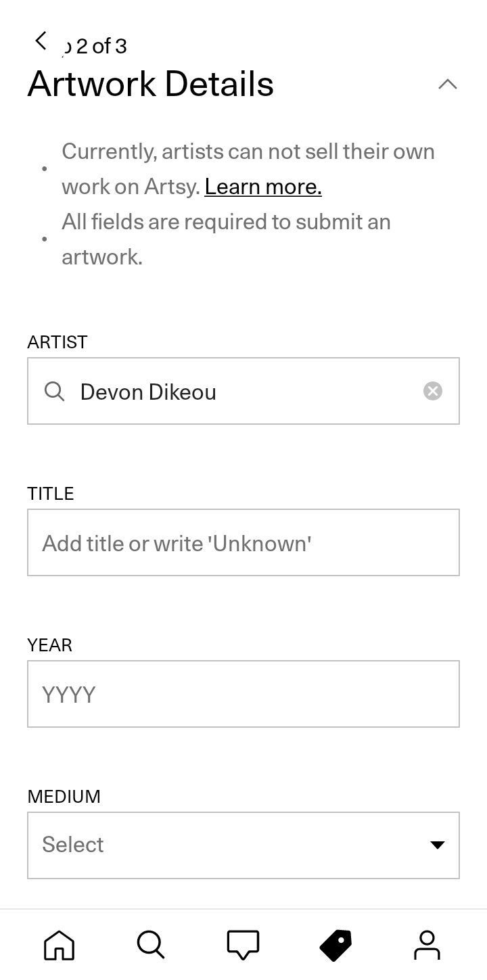Tap the Title input field

[243, 542]
